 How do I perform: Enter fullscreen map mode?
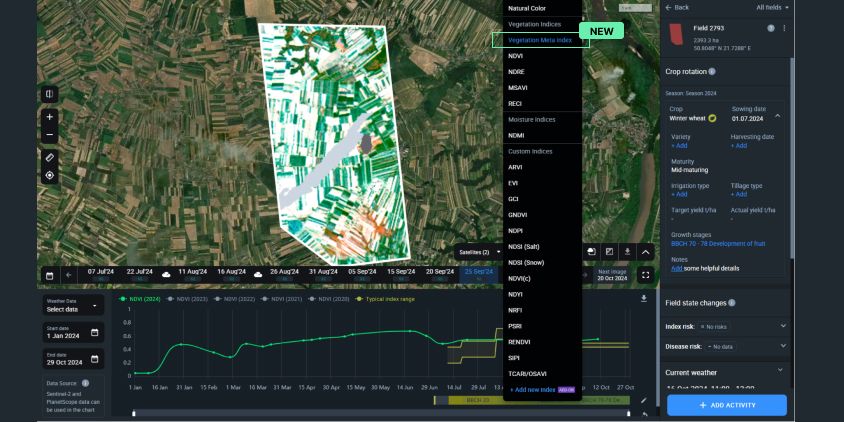point(645,275)
